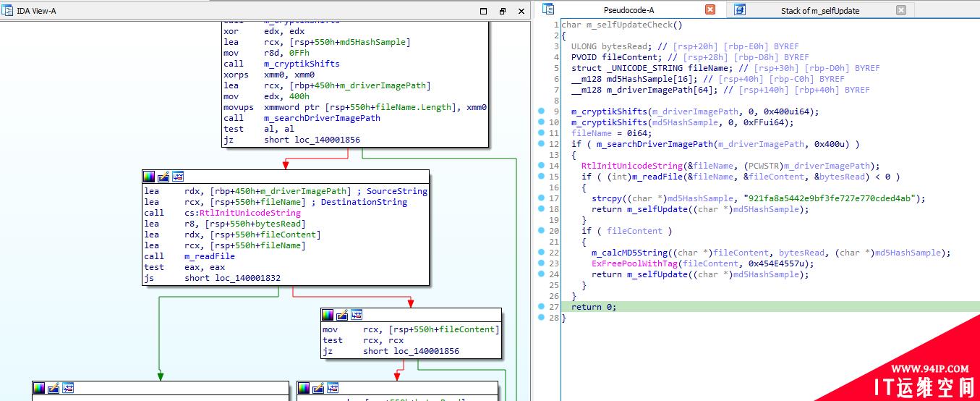Image resolution: width=980 pixels, height=401 pixels.
Task: Toggle breakpoint dot on pseudocode line 17
Action: click(x=542, y=198)
